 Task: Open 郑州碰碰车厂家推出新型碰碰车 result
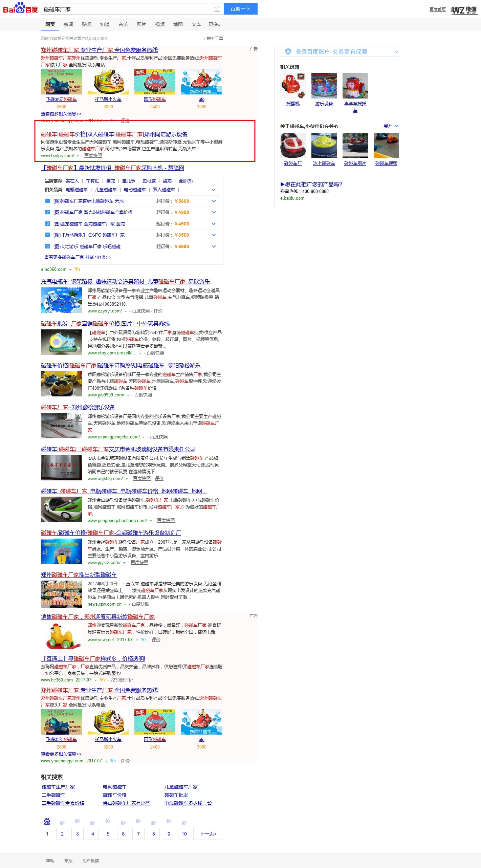(79, 575)
